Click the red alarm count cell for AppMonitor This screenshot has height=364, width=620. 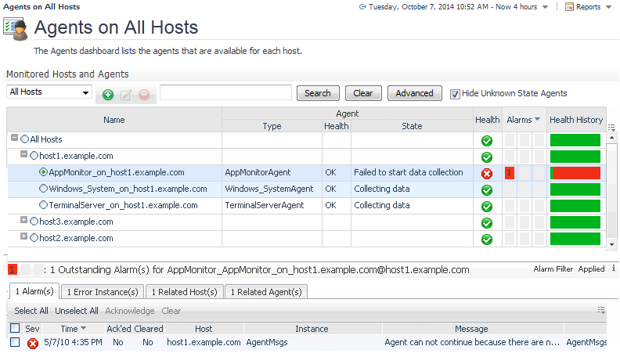[x=510, y=172]
